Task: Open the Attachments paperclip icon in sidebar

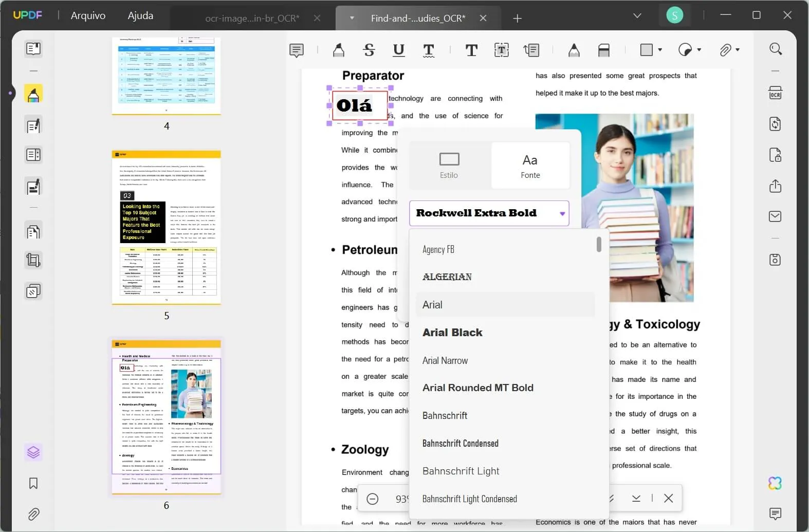Action: pos(33,514)
